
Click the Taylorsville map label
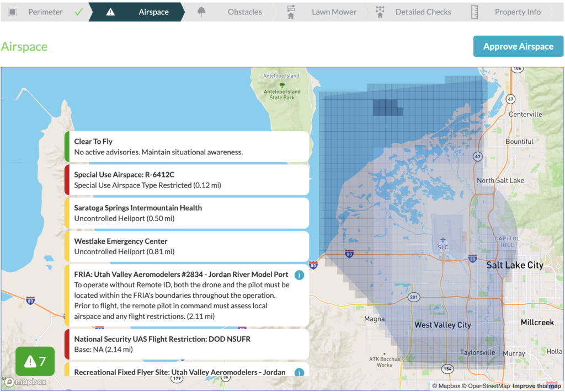click(x=477, y=352)
